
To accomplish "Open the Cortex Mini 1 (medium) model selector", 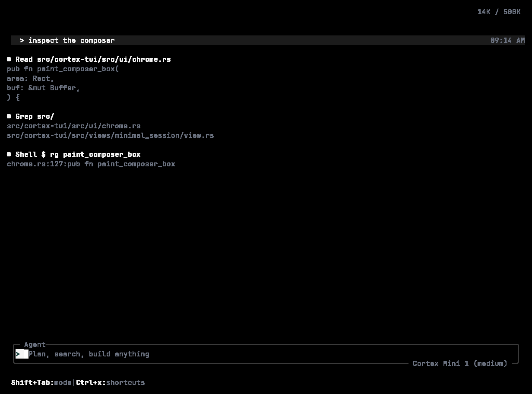I will (460, 363).
